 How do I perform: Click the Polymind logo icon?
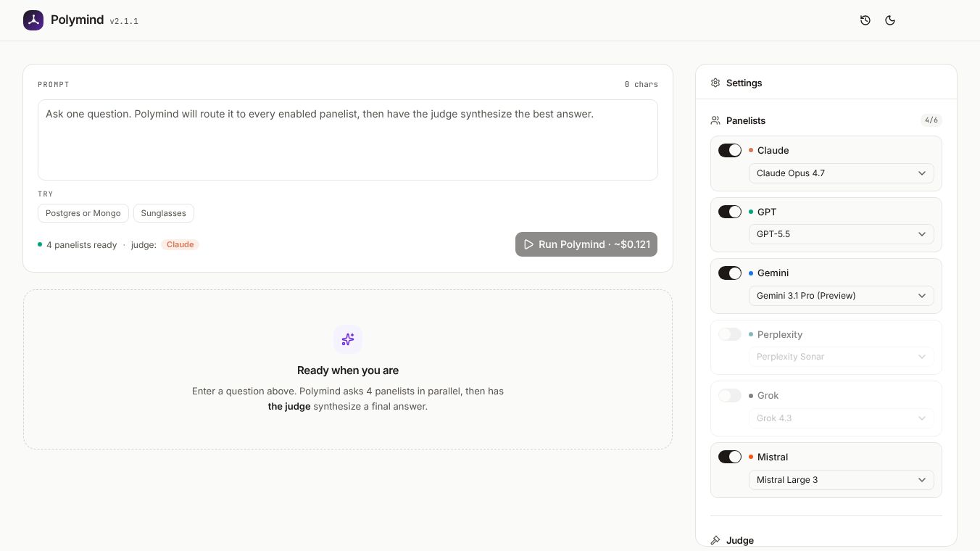coord(33,20)
